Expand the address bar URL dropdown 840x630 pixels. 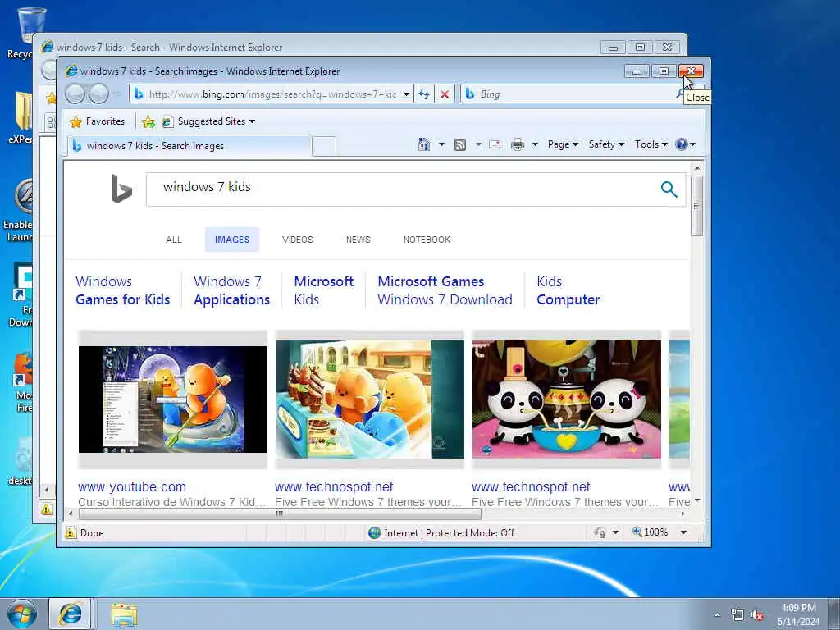pyautogui.click(x=406, y=94)
